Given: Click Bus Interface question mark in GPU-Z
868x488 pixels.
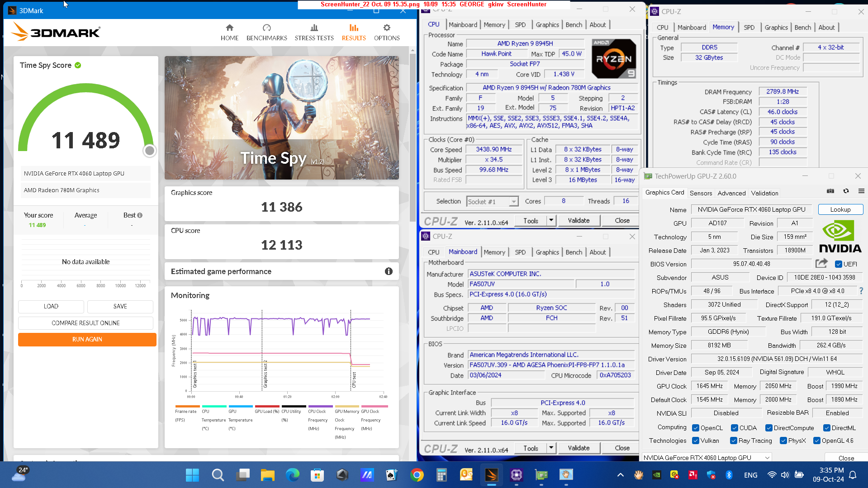Looking at the screenshot, I should (861, 291).
